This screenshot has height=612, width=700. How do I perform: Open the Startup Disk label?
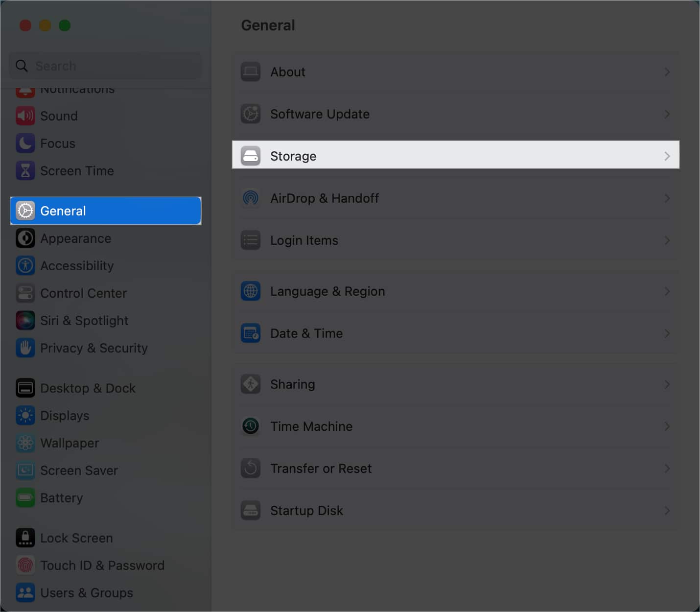click(x=306, y=511)
